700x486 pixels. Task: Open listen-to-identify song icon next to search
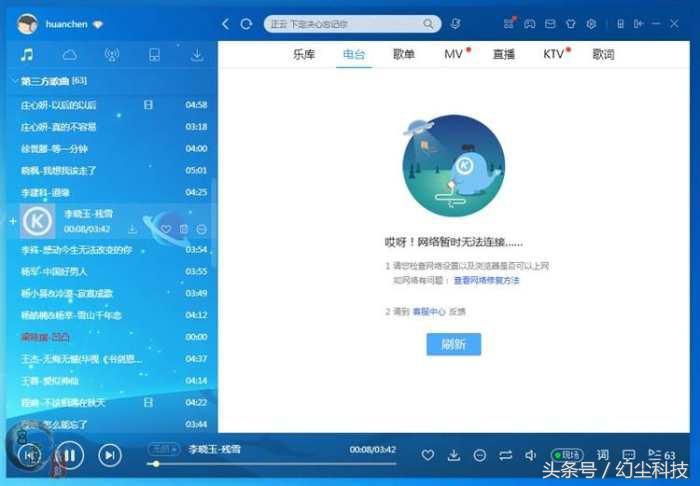(455, 24)
